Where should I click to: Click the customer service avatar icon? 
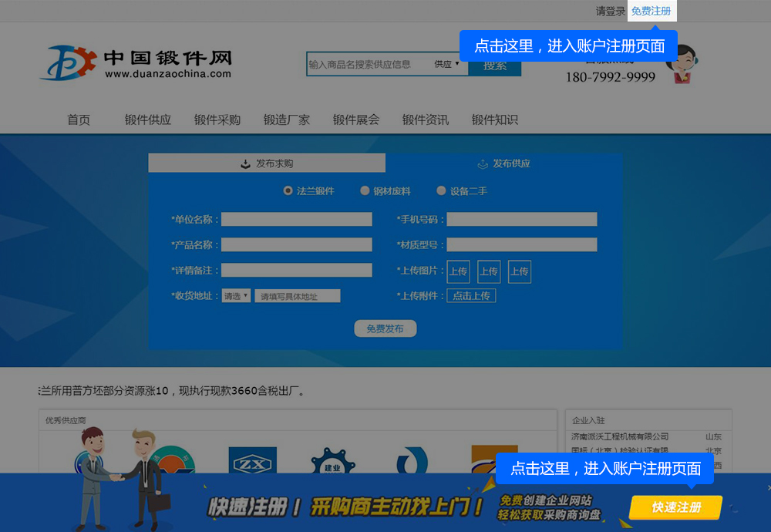pyautogui.click(x=683, y=68)
